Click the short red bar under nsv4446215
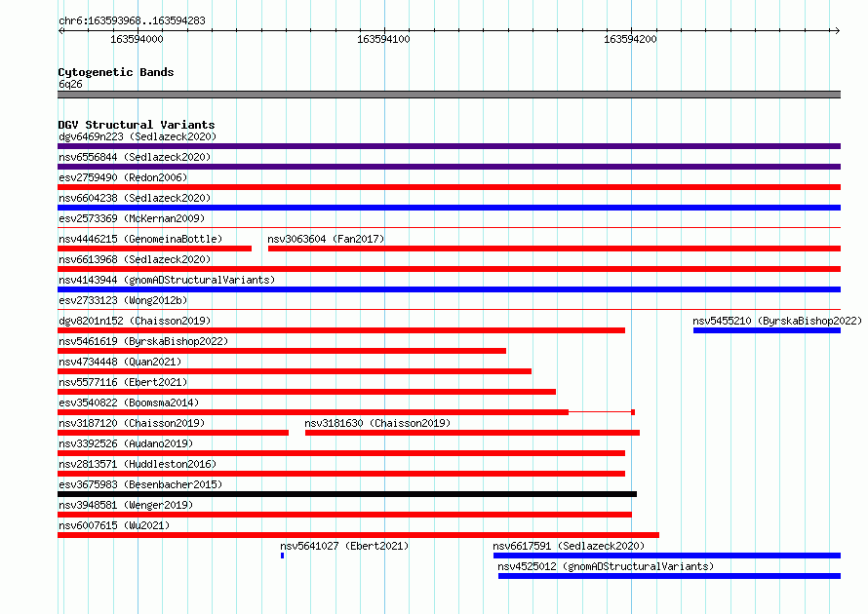Image resolution: width=868 pixels, height=614 pixels. pos(154,249)
